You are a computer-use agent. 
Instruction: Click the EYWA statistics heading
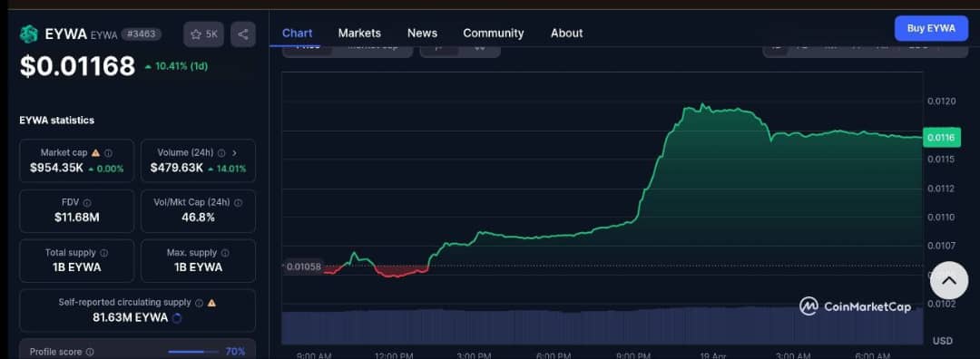tap(57, 120)
